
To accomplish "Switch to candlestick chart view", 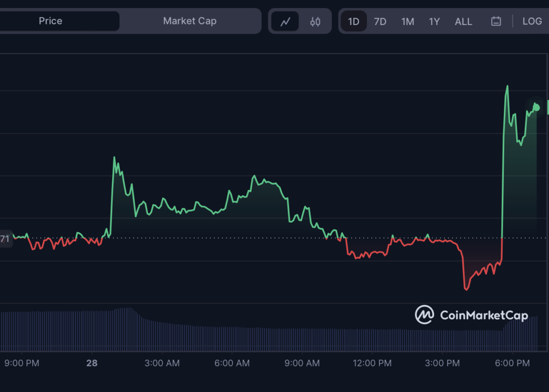I will click(x=315, y=21).
